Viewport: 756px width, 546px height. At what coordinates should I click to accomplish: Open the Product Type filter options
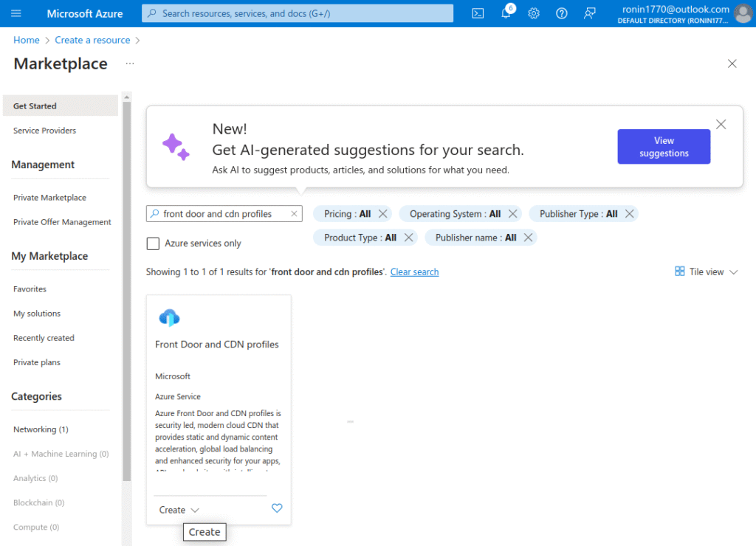(x=360, y=238)
